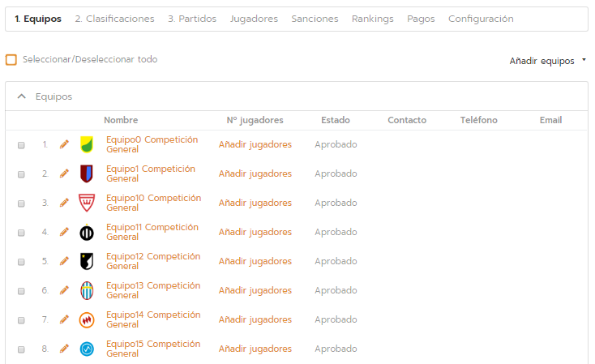Switch to the Pagos tab
This screenshot has height=364, width=595.
point(421,19)
